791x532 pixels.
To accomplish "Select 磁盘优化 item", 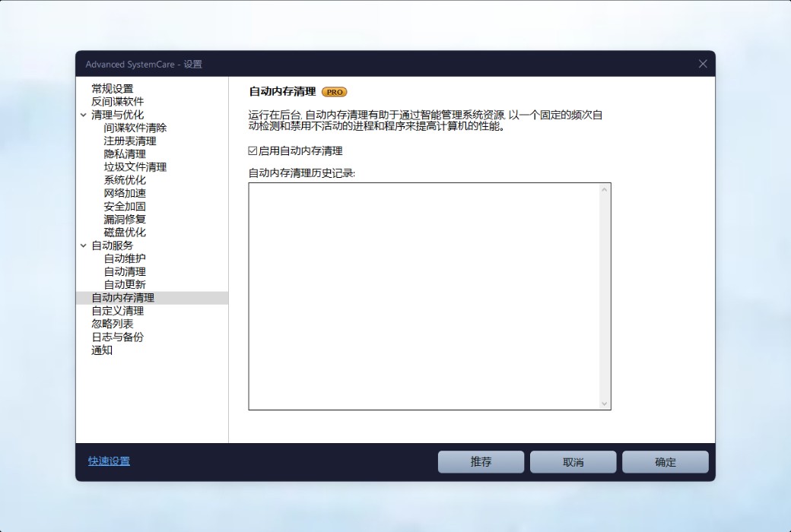I will (125, 233).
